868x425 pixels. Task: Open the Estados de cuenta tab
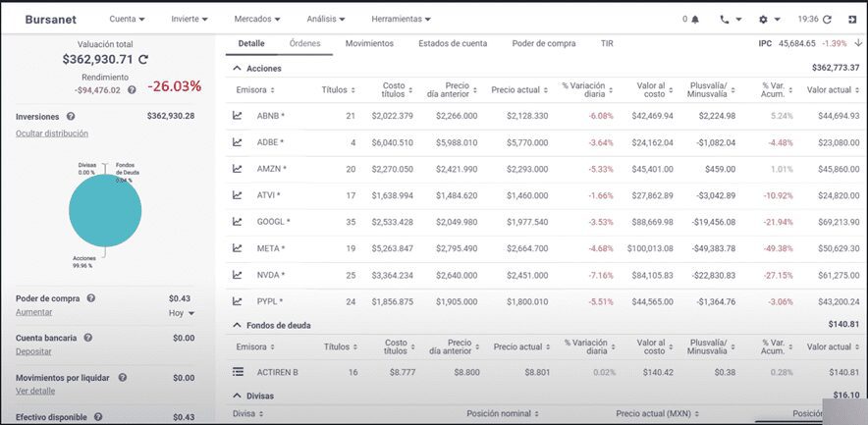[x=453, y=43]
